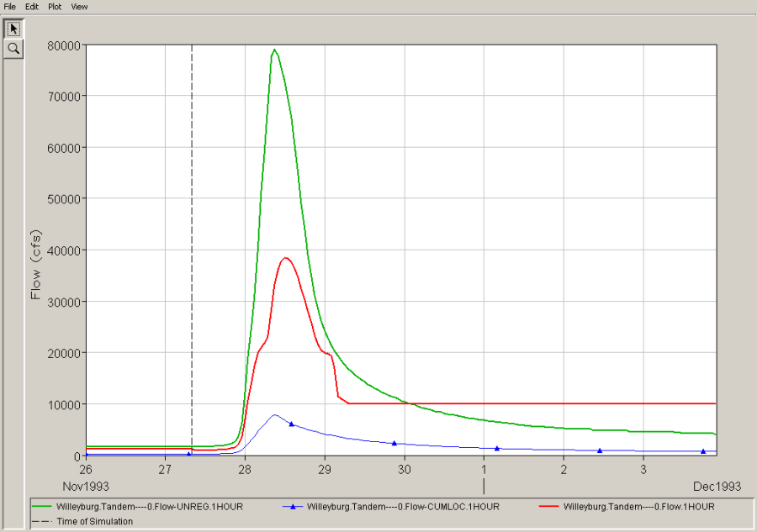Select the pointer arrow tool

pyautogui.click(x=13, y=29)
